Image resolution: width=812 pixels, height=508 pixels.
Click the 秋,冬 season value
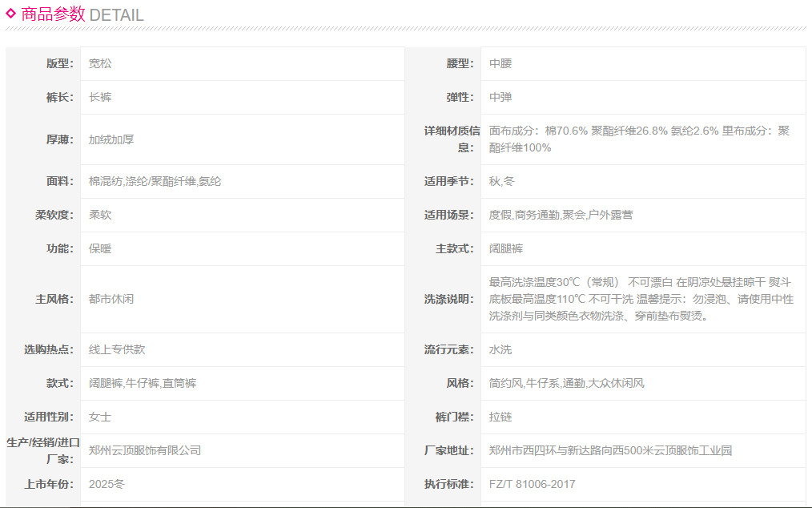pyautogui.click(x=502, y=181)
